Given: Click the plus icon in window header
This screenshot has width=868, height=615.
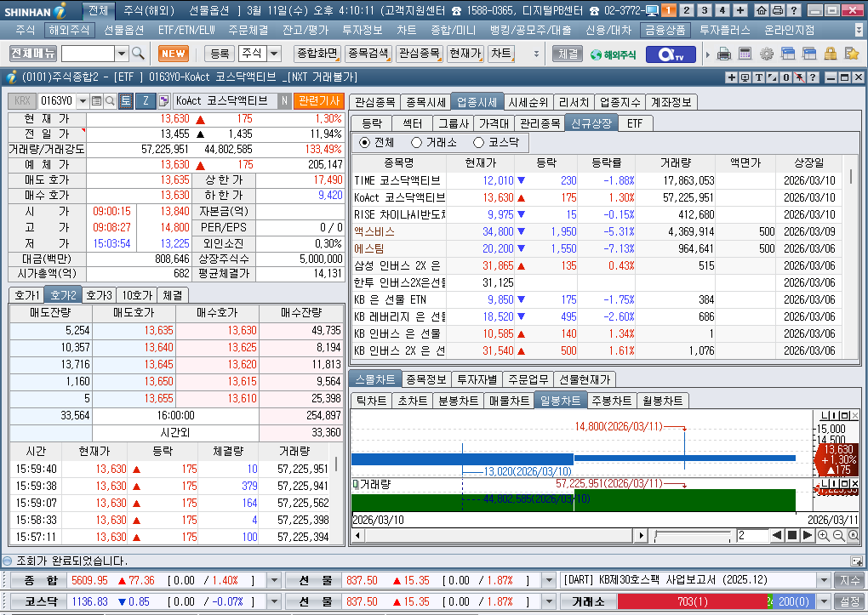Looking at the screenshot, I should coord(732,77).
